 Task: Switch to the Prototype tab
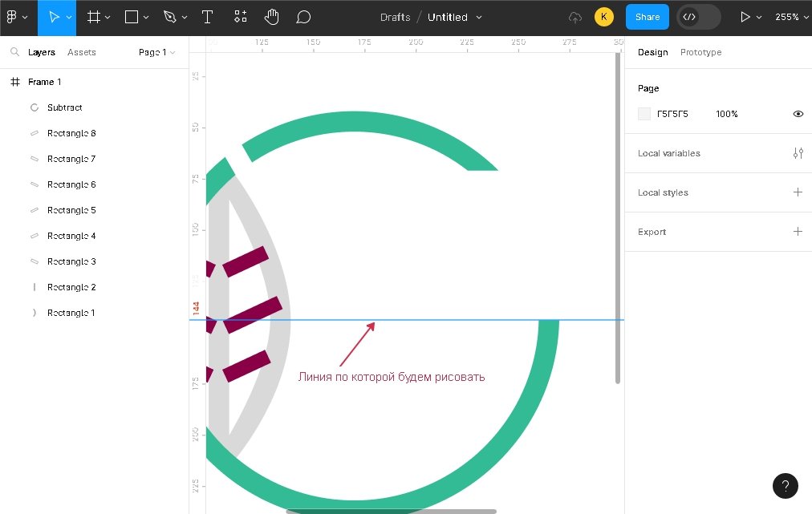700,52
